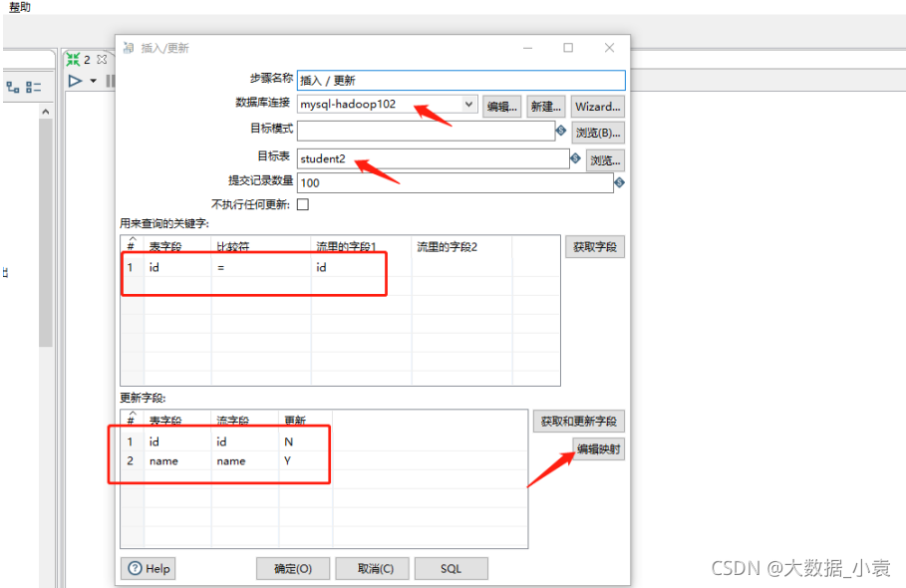Launch the Wizard... button
Screen dimensions: 906x588
(597, 107)
